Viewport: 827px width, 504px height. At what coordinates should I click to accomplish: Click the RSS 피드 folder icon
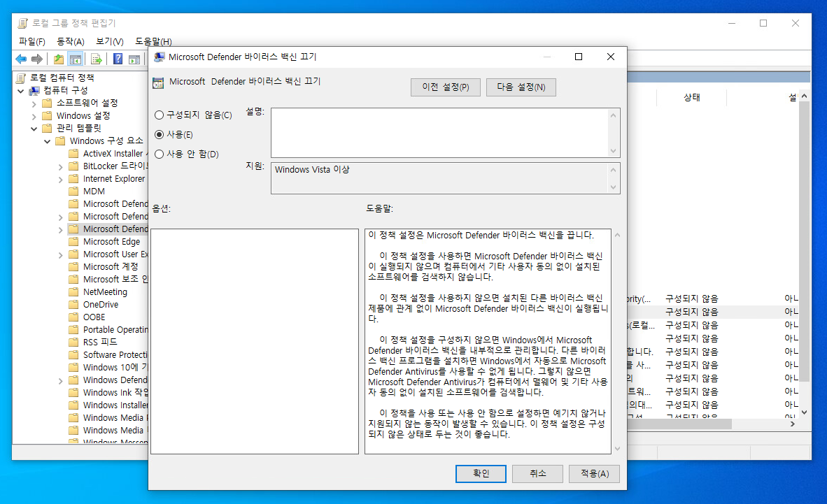pos(74,343)
